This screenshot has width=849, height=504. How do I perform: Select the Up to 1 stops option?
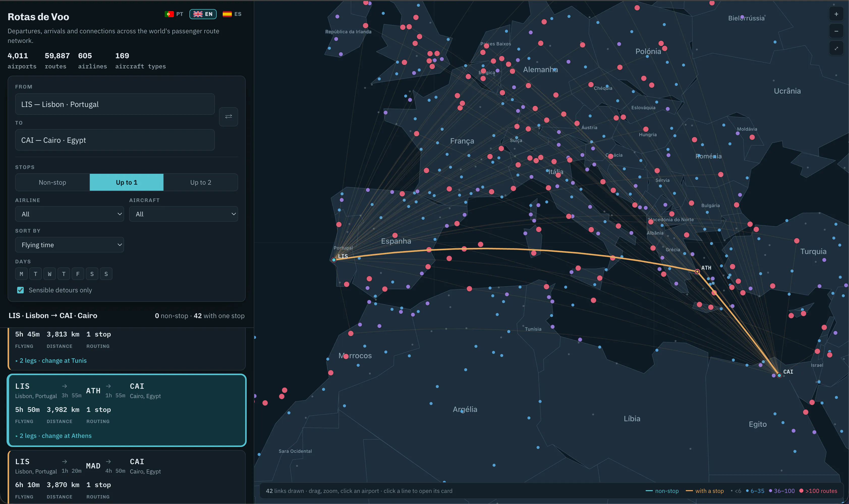[127, 182]
